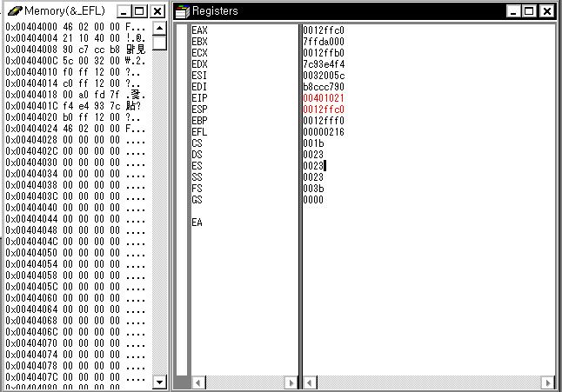Select the ESI register name
The width and height of the screenshot is (562, 392).
(199, 76)
